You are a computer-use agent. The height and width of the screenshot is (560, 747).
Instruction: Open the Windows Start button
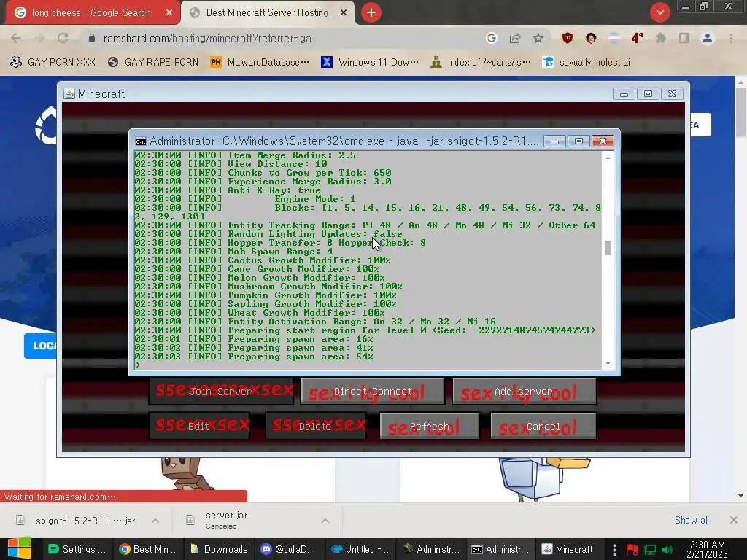[20, 548]
